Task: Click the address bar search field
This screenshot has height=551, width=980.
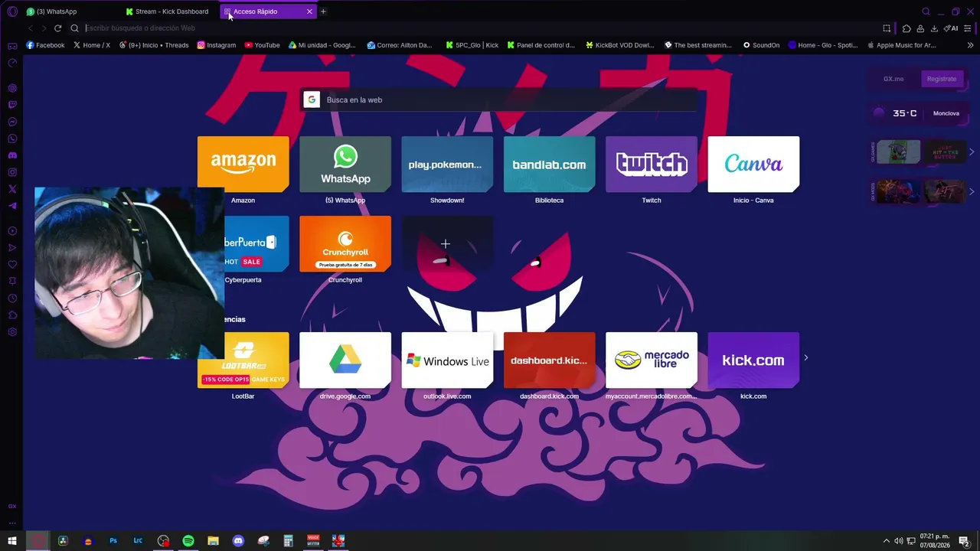Action: pyautogui.click(x=475, y=28)
